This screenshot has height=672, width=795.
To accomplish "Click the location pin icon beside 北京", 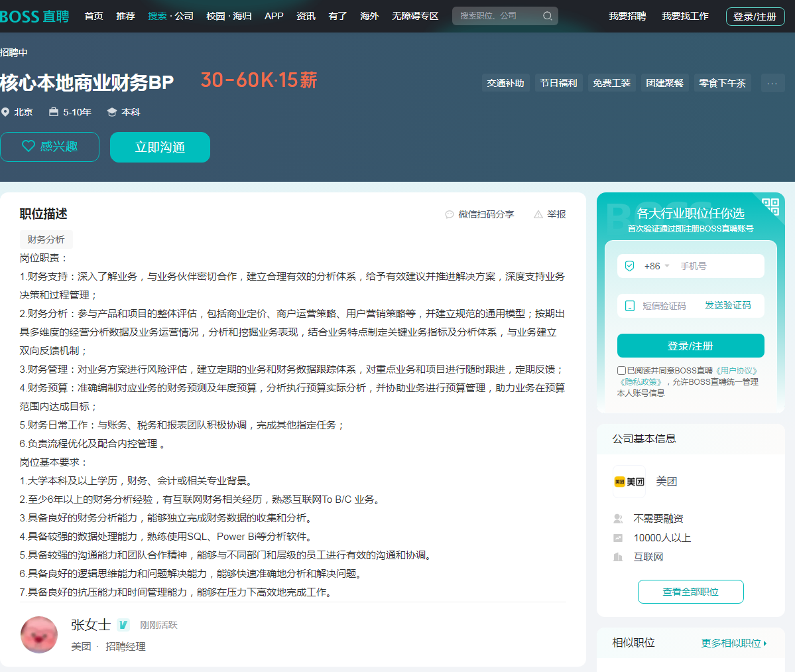I will (x=7, y=112).
